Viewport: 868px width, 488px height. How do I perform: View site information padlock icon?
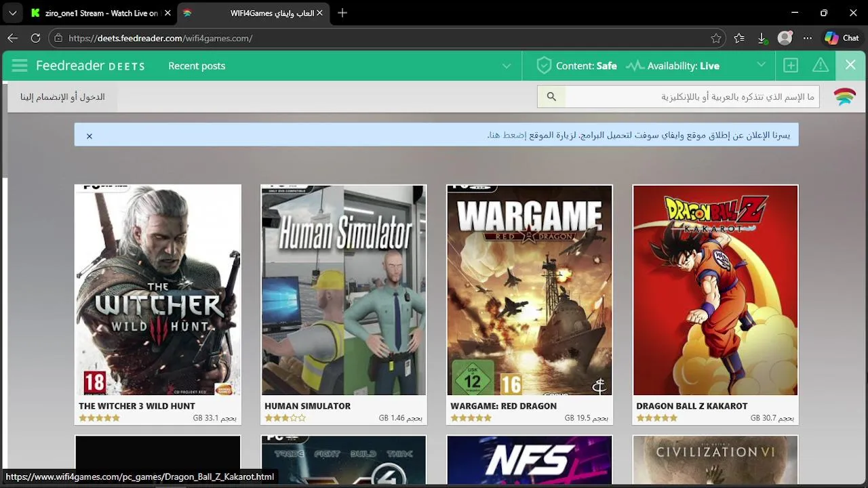[58, 38]
